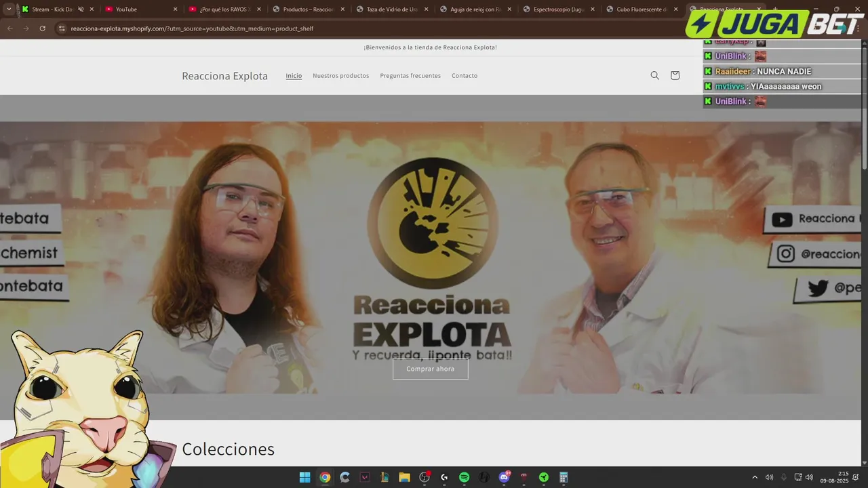Switch to the Espectroscopio tab

click(x=559, y=9)
